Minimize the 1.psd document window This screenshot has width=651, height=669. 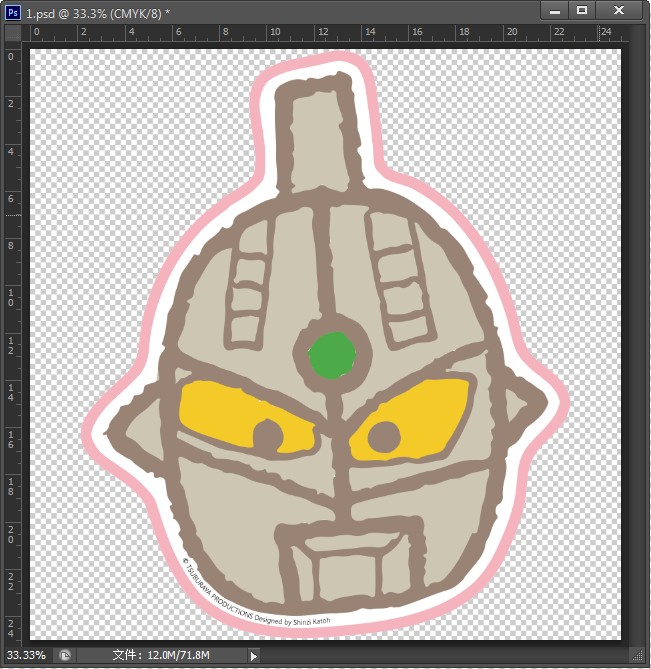(553, 10)
